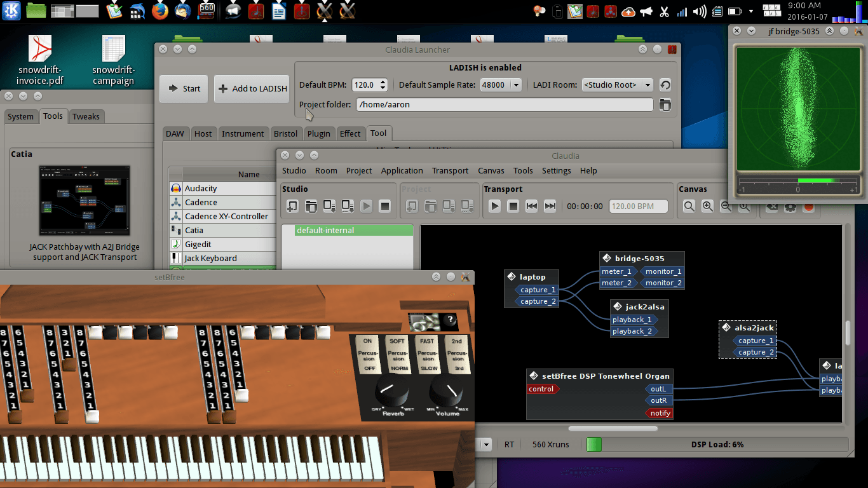This screenshot has width=868, height=488.
Task: Select the System tab
Action: pos(21,116)
